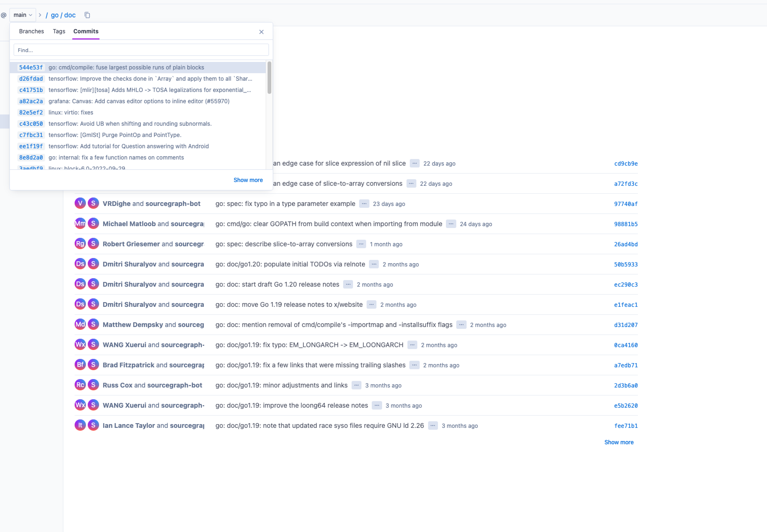Close the revision picker popover
Viewport: 767px width, 532px height.
(261, 32)
